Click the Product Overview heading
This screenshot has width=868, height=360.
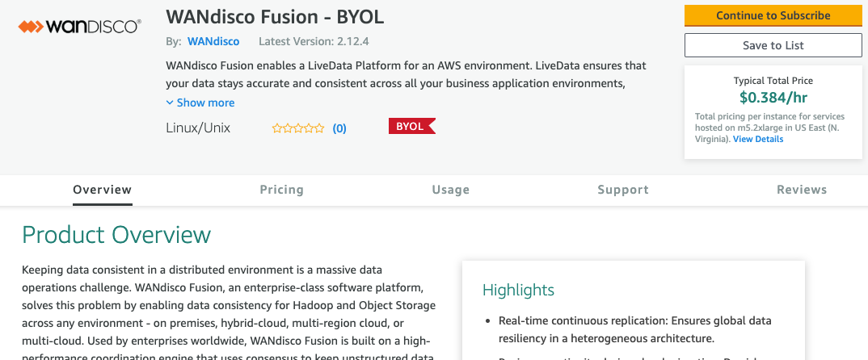(116, 235)
